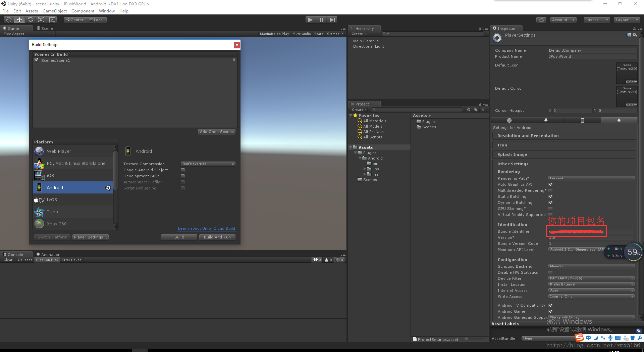Save search to Favorites star icon
The height and width of the screenshot is (352, 644).
coord(483,109)
